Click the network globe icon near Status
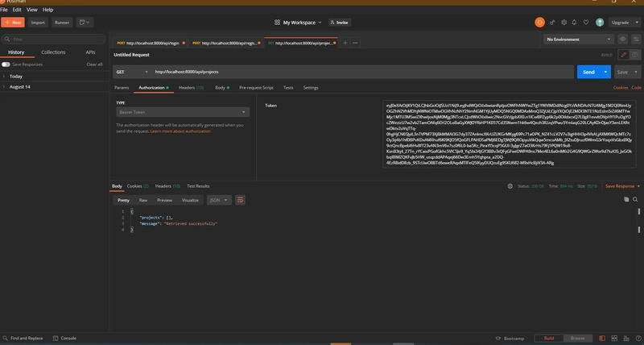This screenshot has height=345, width=644. pyautogui.click(x=510, y=186)
